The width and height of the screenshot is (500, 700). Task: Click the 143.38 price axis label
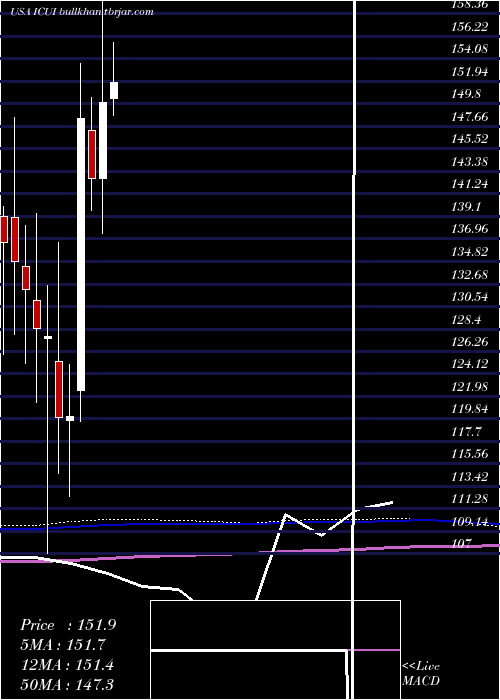click(470, 162)
